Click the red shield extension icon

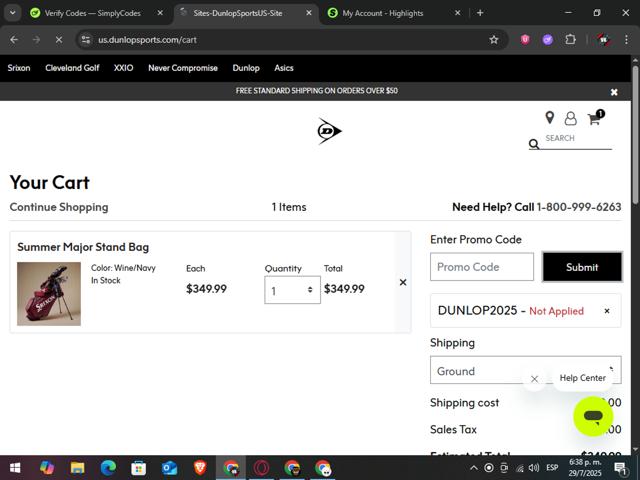coord(525,40)
